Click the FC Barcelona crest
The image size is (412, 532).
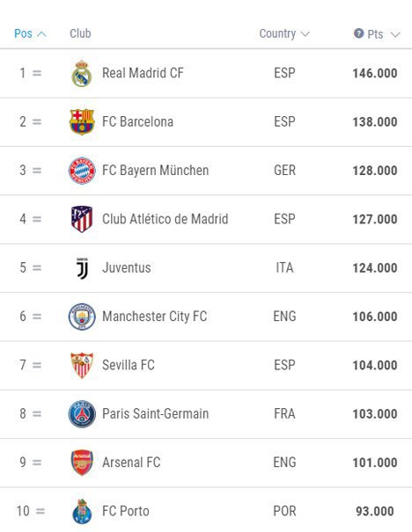click(x=82, y=122)
